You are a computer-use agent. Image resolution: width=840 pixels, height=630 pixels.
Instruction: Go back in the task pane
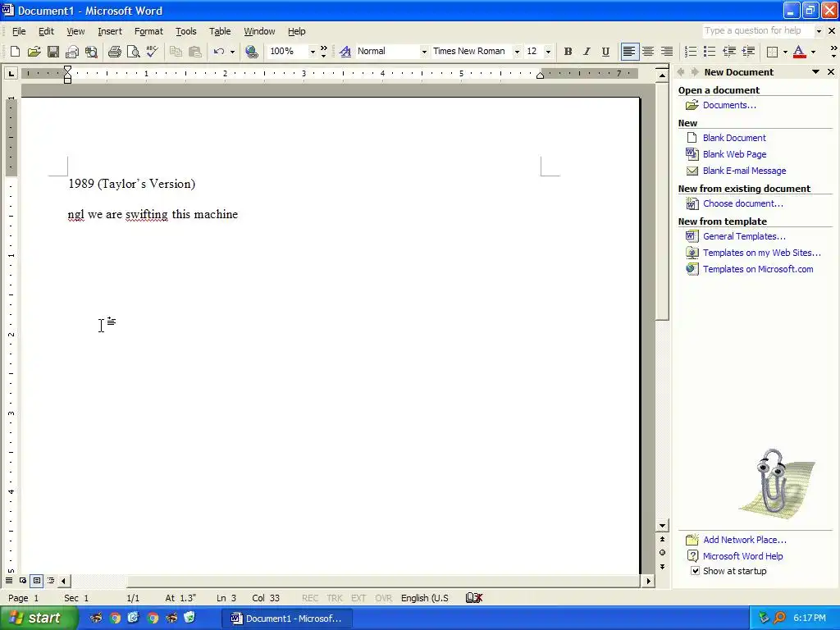682,72
